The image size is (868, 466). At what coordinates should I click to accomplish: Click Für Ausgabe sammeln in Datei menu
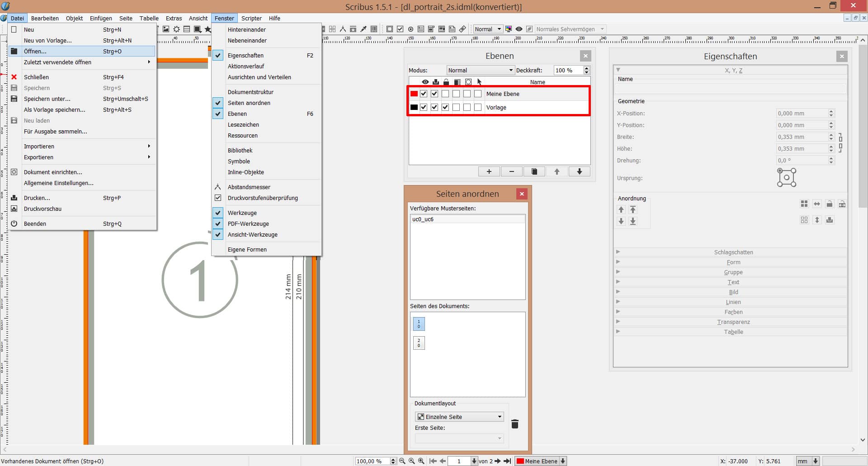(x=55, y=131)
